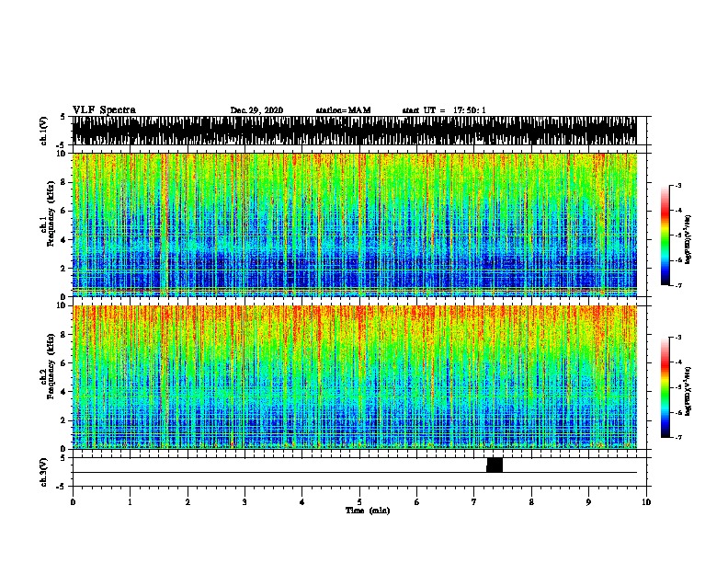The image size is (728, 563).
Task: Click time axis tick label "6"
Action: 416,501
